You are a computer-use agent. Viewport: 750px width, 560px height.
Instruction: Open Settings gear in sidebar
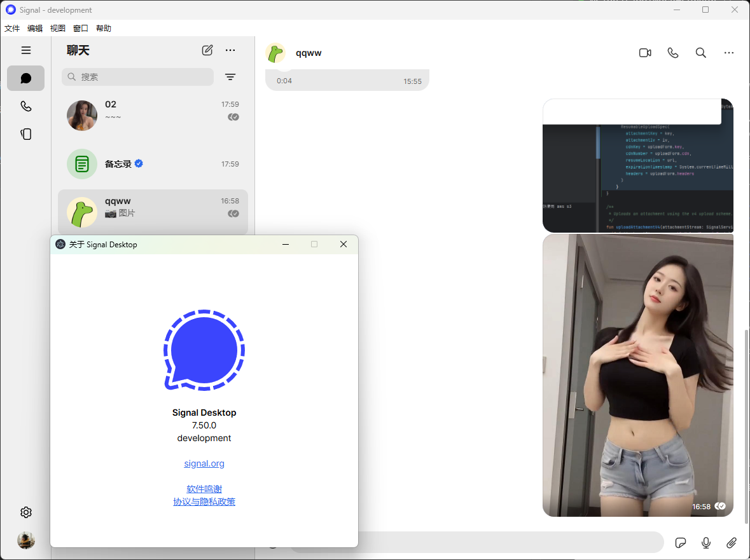click(x=26, y=512)
